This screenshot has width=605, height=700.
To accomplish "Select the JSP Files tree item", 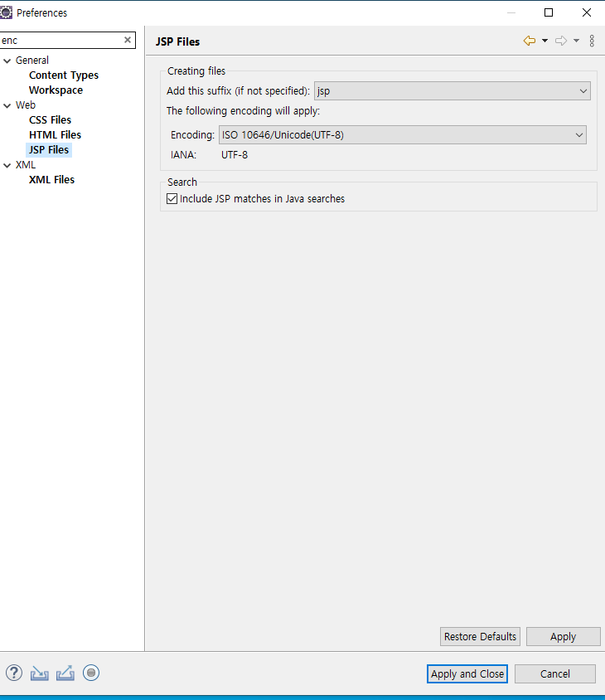I will pyautogui.click(x=49, y=149).
